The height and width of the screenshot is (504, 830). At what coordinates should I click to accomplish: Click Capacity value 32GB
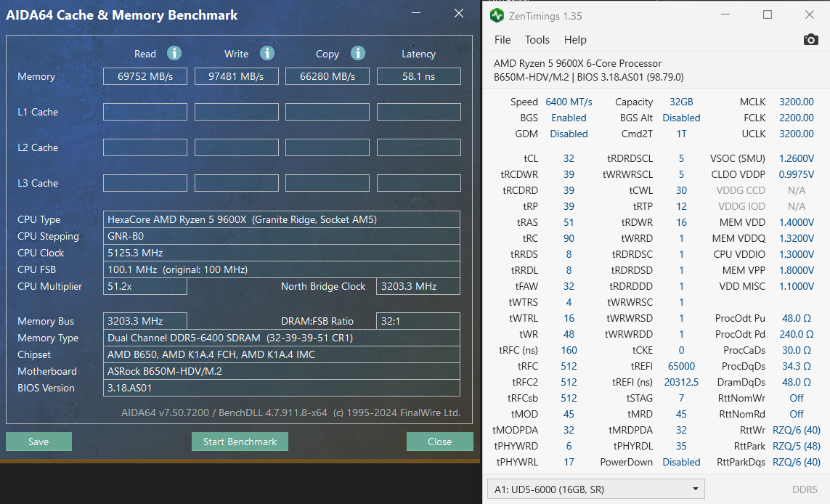point(681,102)
